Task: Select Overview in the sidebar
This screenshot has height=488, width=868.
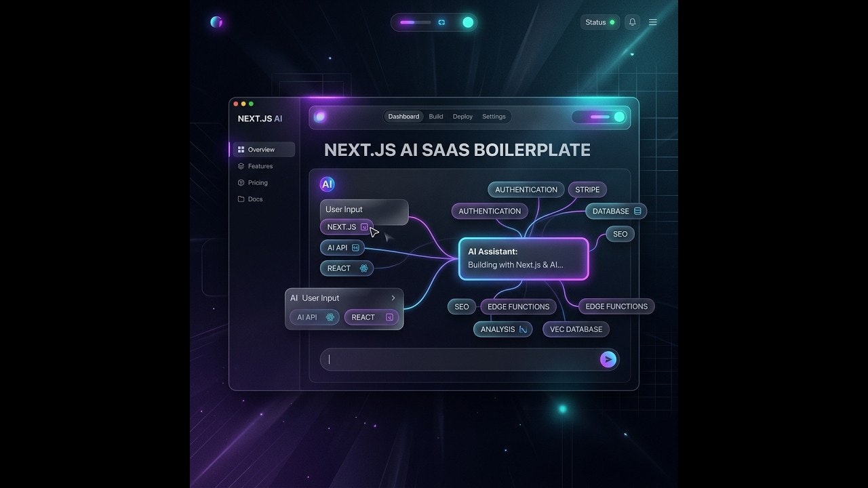Action: coord(264,150)
